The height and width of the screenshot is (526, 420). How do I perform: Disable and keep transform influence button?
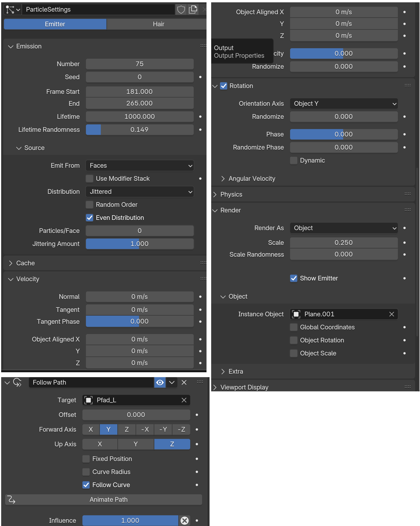click(x=185, y=520)
